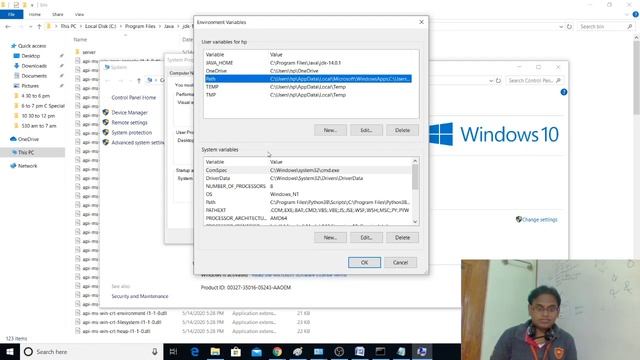Refresh the File Explorer address bar
Image resolution: width=640 pixels, height=360 pixels.
pyautogui.click(x=569, y=27)
